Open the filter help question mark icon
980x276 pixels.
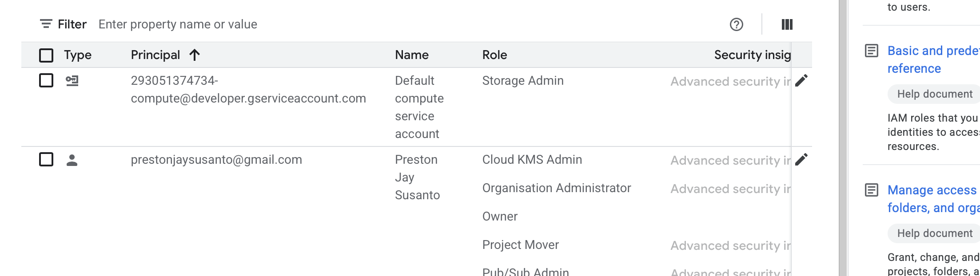click(736, 24)
